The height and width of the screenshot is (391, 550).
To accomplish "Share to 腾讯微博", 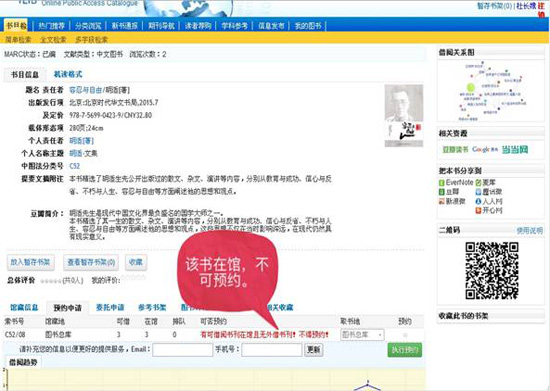I will pyautogui.click(x=489, y=192).
